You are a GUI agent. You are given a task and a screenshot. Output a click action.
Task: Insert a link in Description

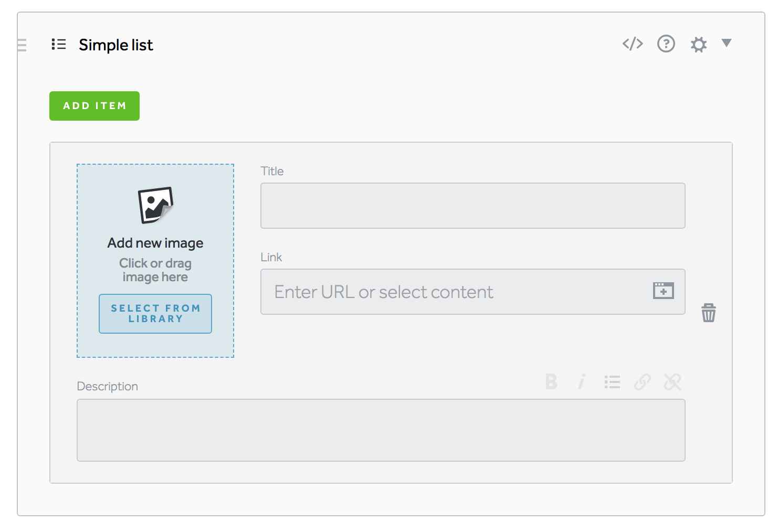tap(643, 382)
